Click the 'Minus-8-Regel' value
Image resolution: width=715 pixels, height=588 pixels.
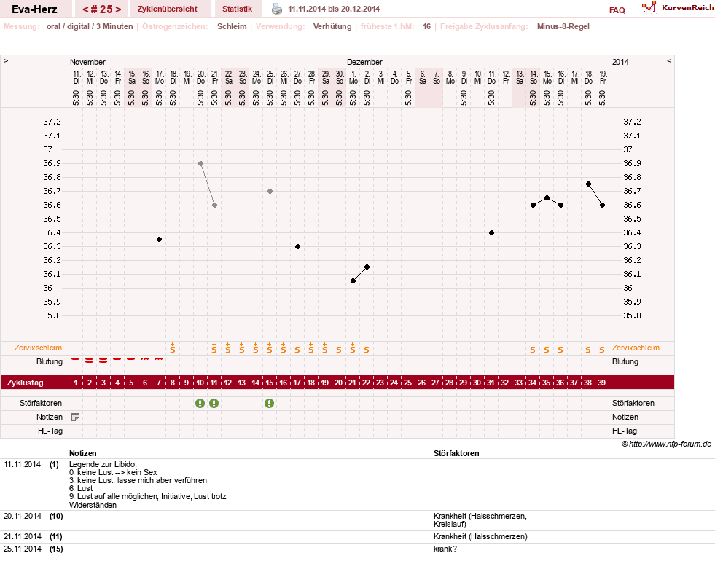point(563,26)
